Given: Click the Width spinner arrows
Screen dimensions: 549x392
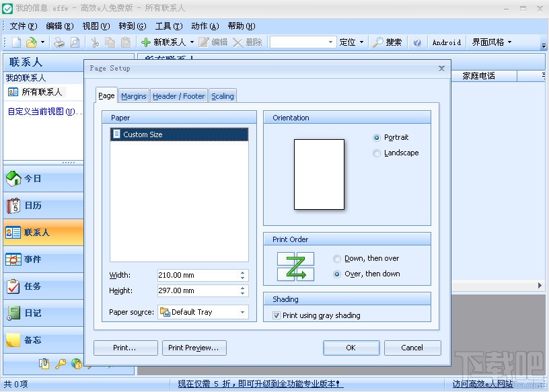Looking at the screenshot, I should tap(243, 275).
